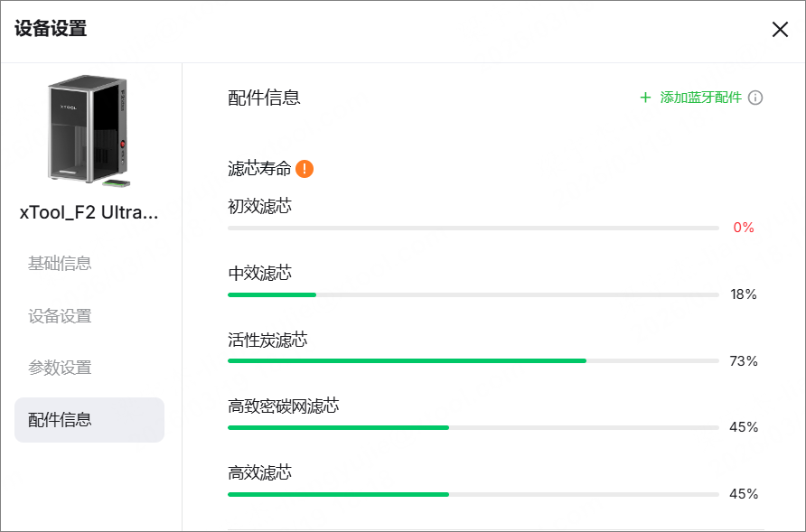This screenshot has width=806, height=532.
Task: Click the 高效滤芯 progress bar
Action: pyautogui.click(x=473, y=494)
